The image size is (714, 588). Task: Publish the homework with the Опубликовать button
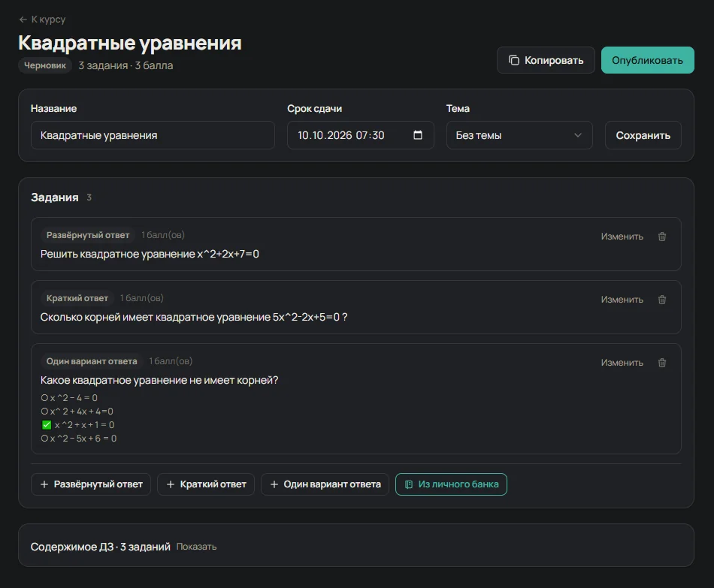click(647, 60)
